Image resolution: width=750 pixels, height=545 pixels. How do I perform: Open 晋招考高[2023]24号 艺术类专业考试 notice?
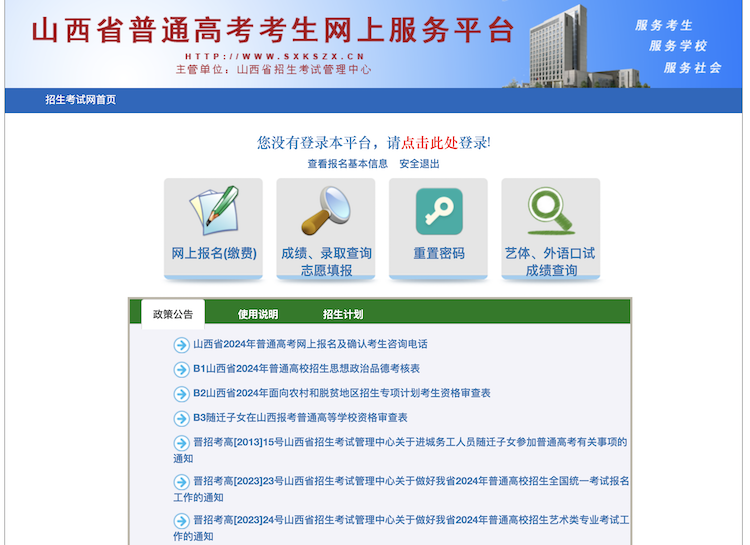coord(410,521)
